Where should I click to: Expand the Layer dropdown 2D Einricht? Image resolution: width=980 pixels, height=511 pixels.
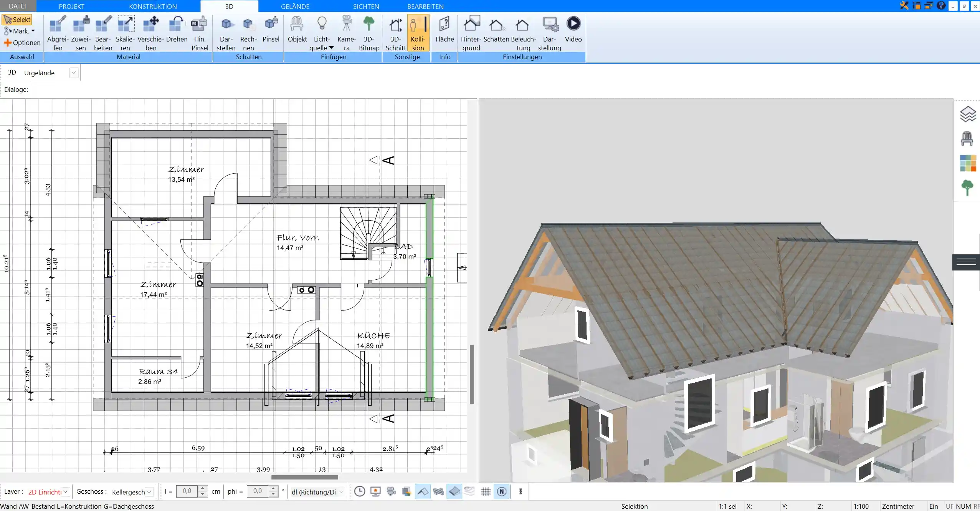(x=66, y=492)
